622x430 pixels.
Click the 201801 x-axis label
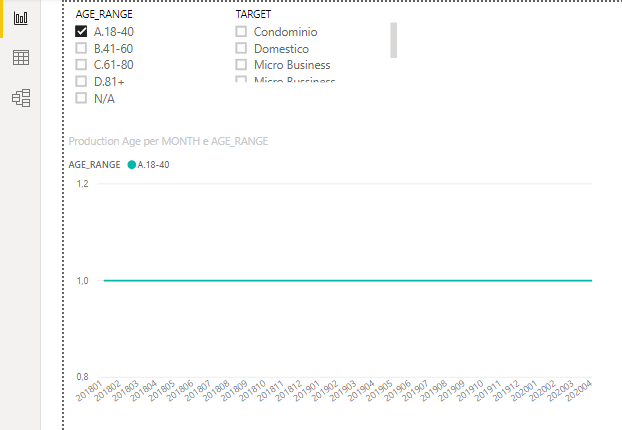tap(90, 391)
